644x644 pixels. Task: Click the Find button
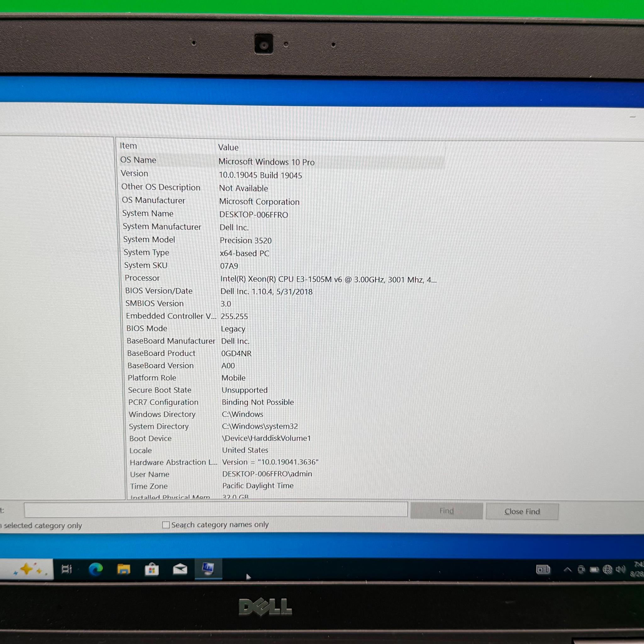tap(446, 511)
